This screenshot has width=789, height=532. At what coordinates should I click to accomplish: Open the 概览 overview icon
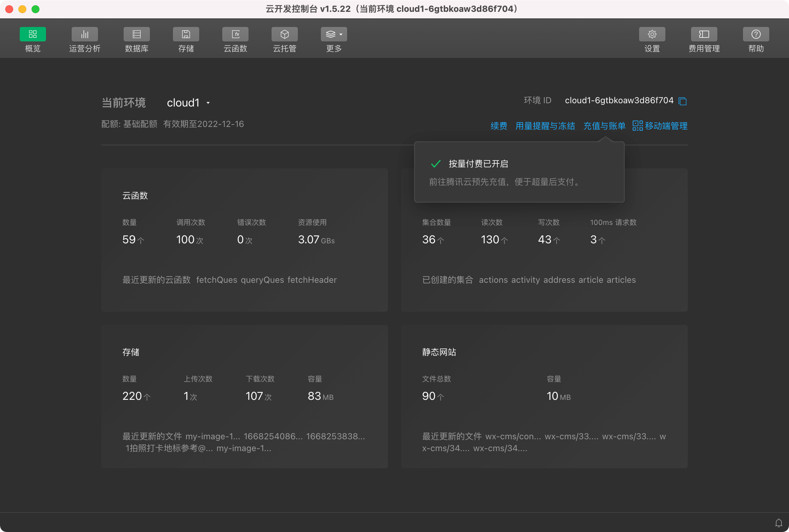(33, 34)
